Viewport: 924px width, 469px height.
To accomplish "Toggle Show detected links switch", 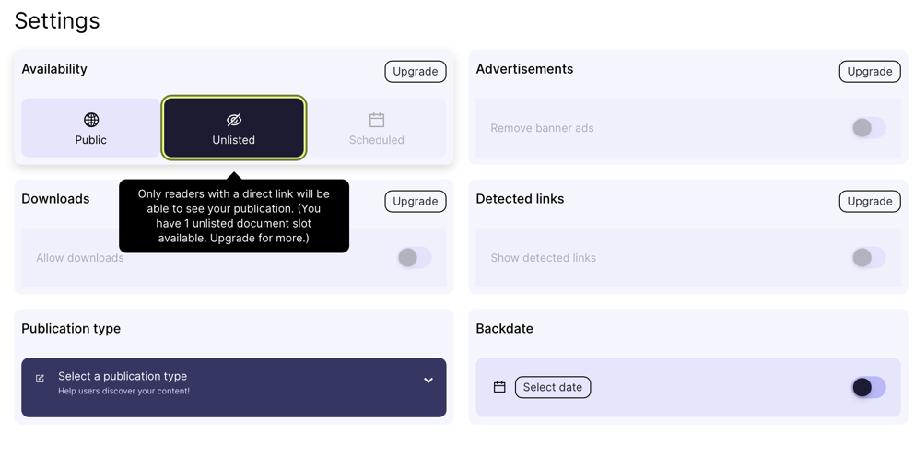I will coord(867,258).
